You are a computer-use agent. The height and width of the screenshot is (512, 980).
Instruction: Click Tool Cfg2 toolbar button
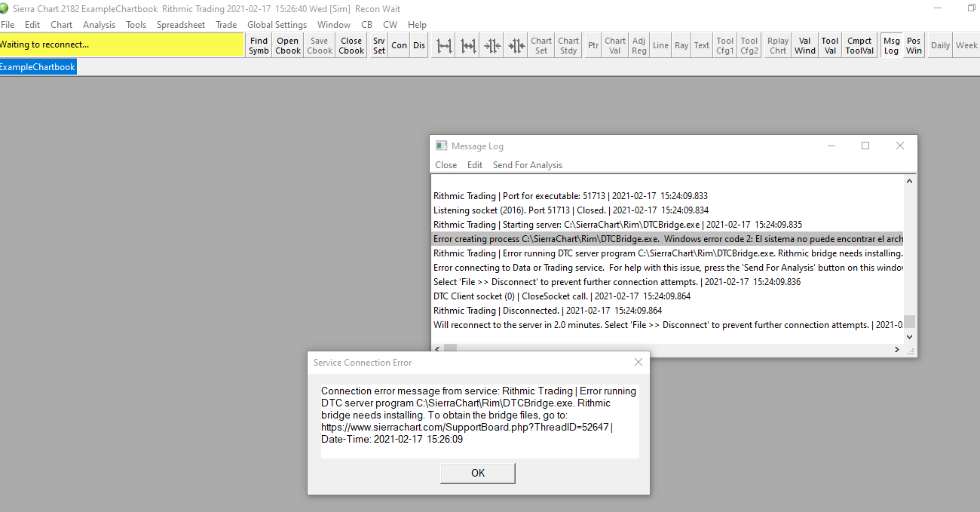click(x=749, y=45)
